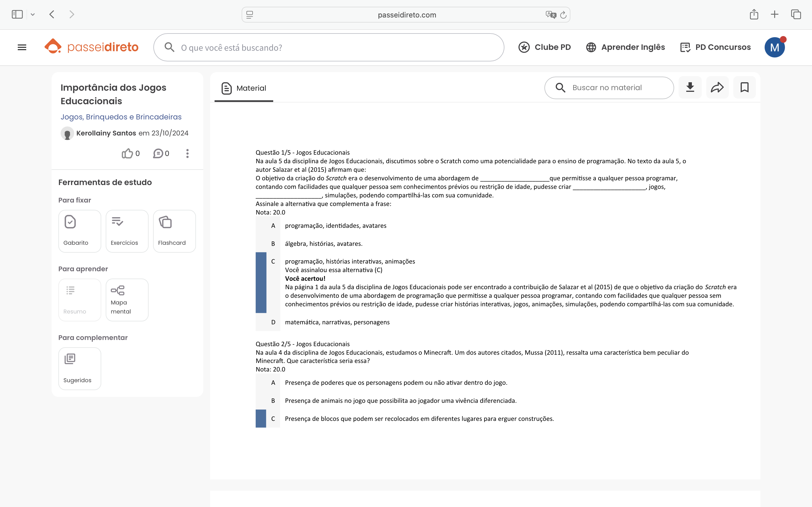Like the material with thumbs-up icon
Viewport: 812px width, 507px height.
[127, 154]
